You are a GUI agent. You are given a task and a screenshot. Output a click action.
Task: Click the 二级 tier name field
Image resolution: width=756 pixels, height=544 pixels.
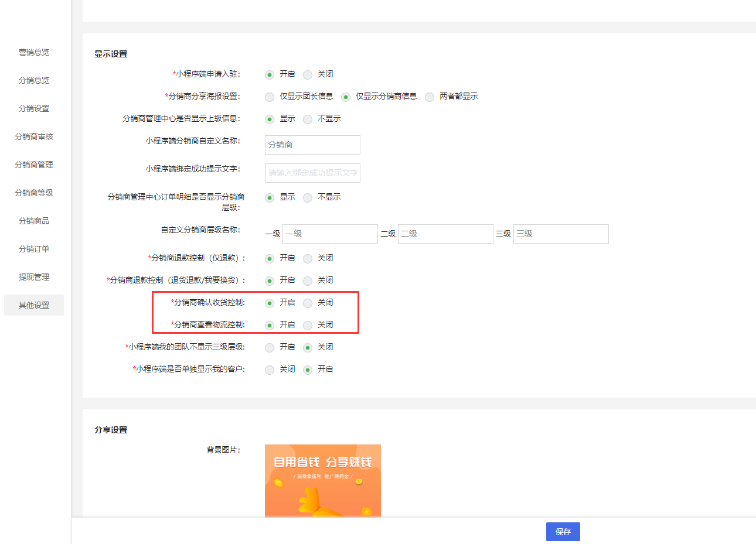[445, 234]
